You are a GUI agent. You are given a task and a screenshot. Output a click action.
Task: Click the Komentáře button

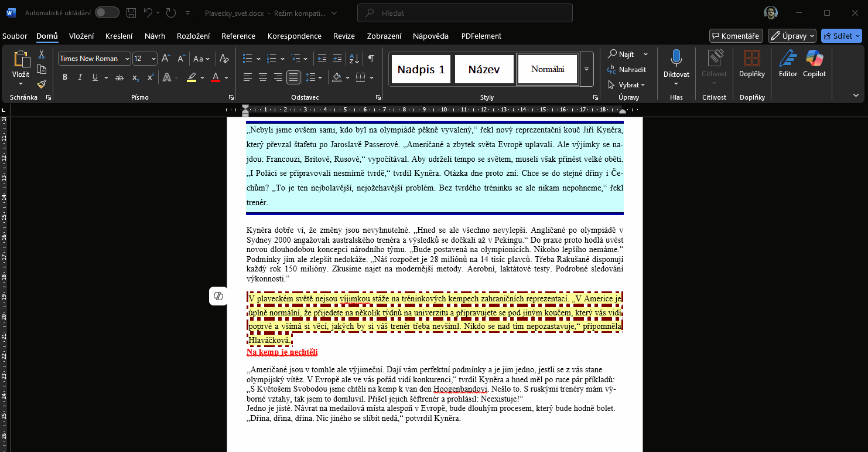pyautogui.click(x=736, y=36)
